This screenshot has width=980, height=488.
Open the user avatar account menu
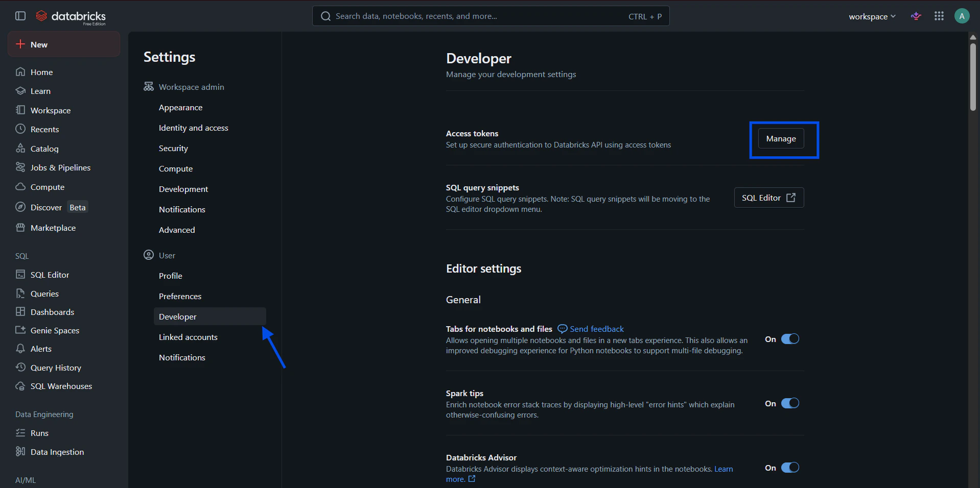coord(962,16)
